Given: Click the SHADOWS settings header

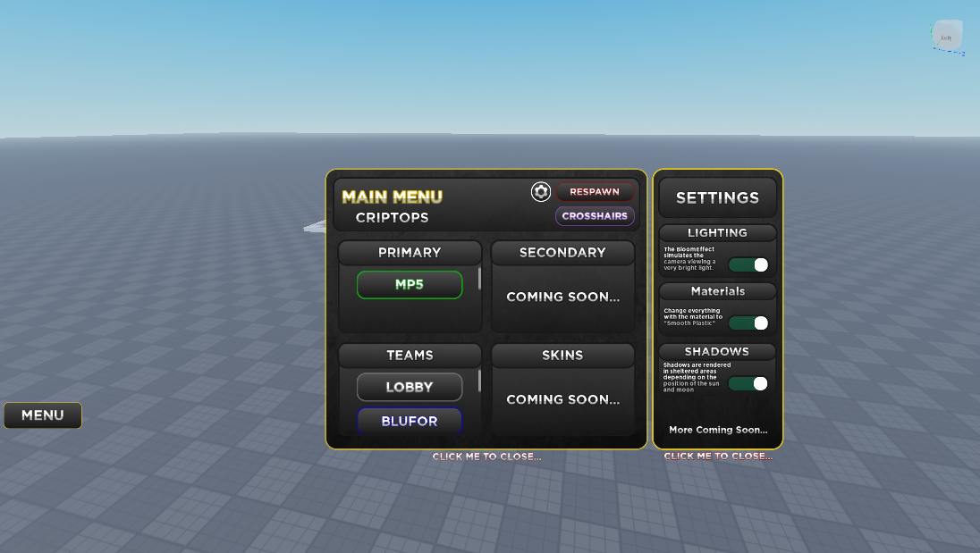Looking at the screenshot, I should tap(717, 351).
